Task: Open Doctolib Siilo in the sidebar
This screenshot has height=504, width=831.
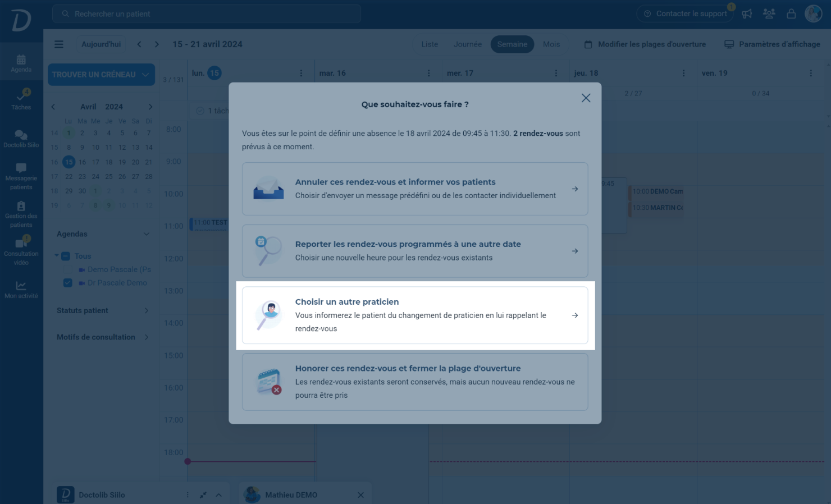Action: [21, 139]
